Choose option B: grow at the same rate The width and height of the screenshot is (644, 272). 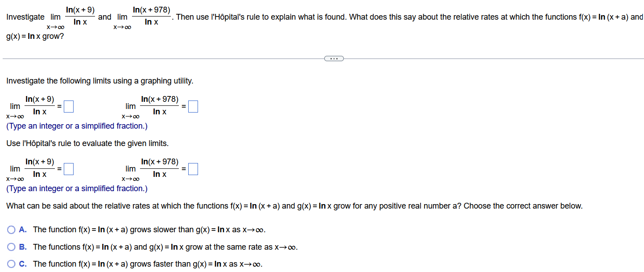pos(12,247)
